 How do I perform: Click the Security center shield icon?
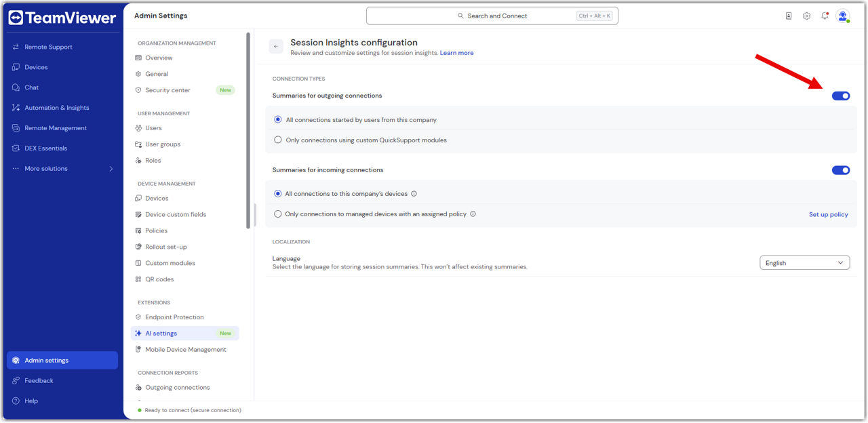(138, 90)
